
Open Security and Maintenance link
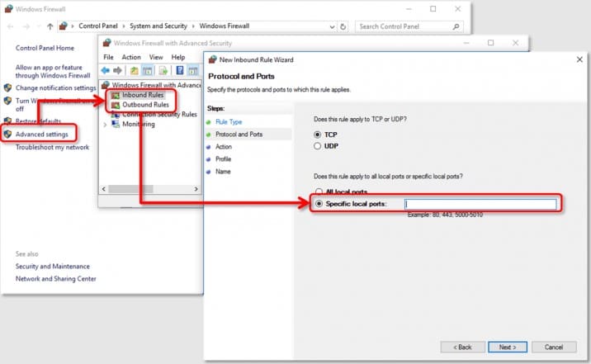pyautogui.click(x=53, y=267)
